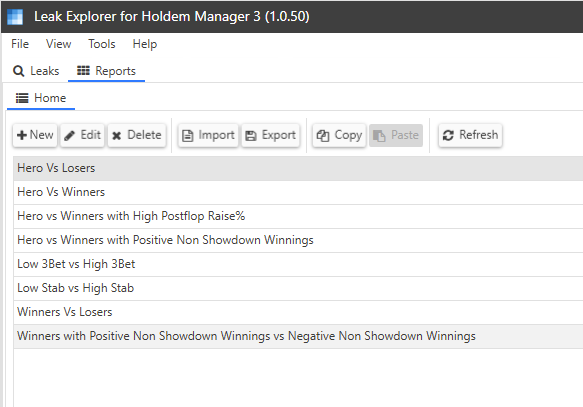Click the Delete X icon
The height and width of the screenshot is (407, 583).
coord(116,136)
